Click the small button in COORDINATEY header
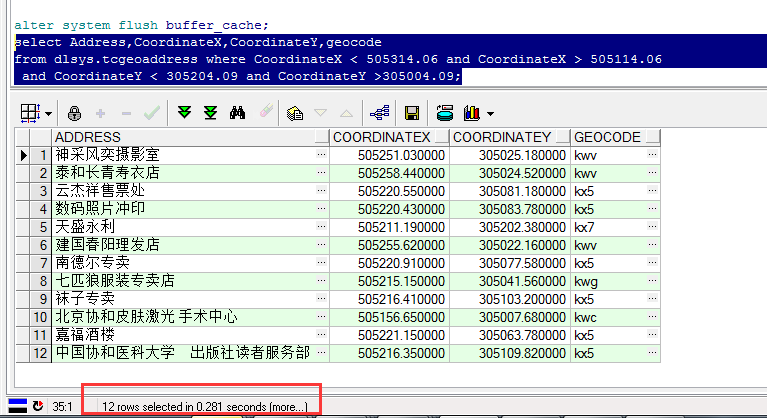The width and height of the screenshot is (767, 418). pos(563,137)
